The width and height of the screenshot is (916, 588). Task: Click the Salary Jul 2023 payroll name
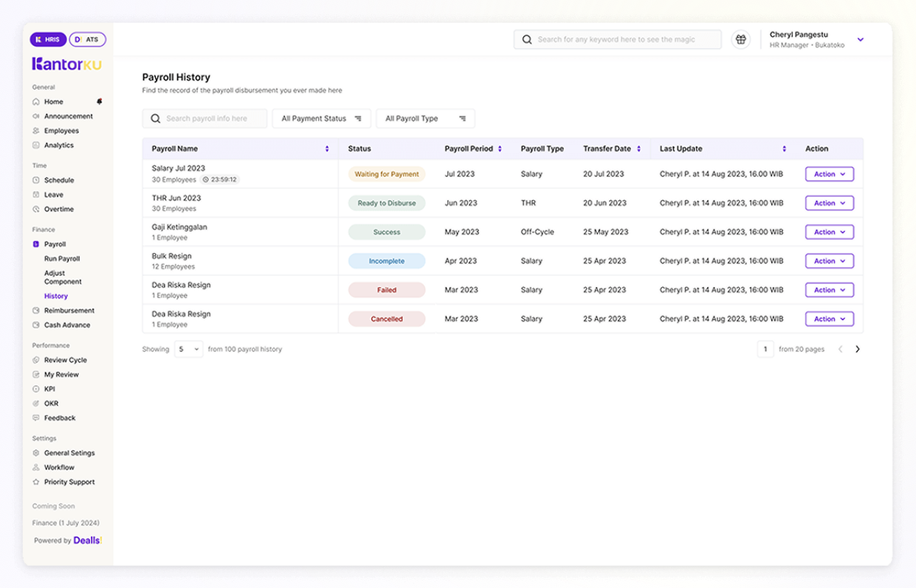click(x=179, y=169)
